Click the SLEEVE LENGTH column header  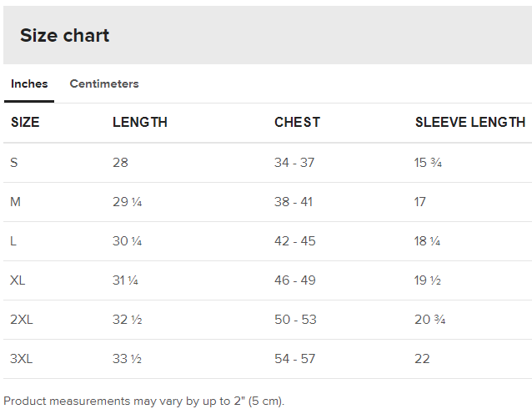point(470,123)
